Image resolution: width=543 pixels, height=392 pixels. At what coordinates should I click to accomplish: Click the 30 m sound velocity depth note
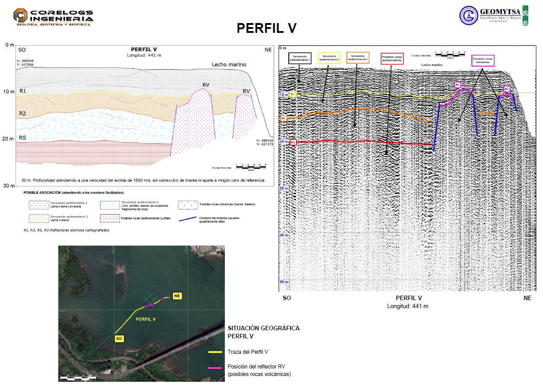(x=143, y=181)
